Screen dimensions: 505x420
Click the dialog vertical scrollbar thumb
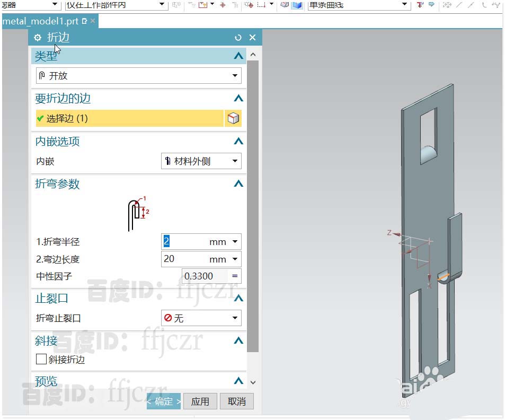[253, 206]
